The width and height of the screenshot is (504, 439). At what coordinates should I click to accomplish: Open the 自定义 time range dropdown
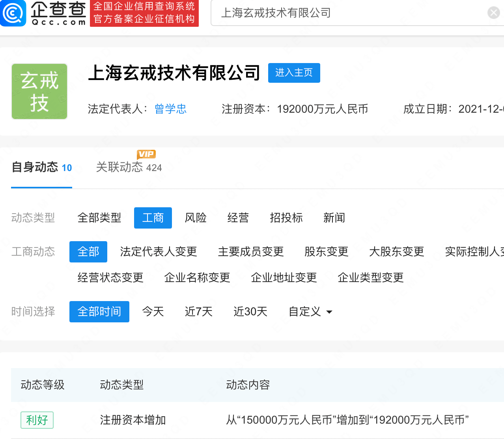(x=310, y=312)
